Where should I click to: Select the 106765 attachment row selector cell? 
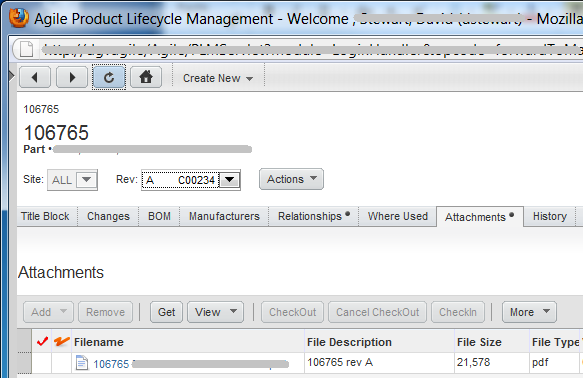pos(25,363)
